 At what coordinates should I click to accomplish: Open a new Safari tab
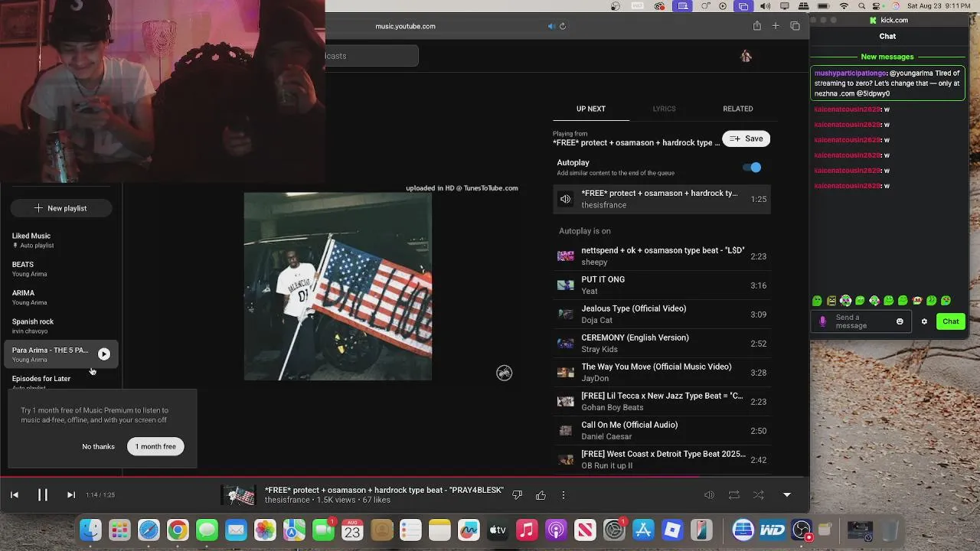point(776,26)
